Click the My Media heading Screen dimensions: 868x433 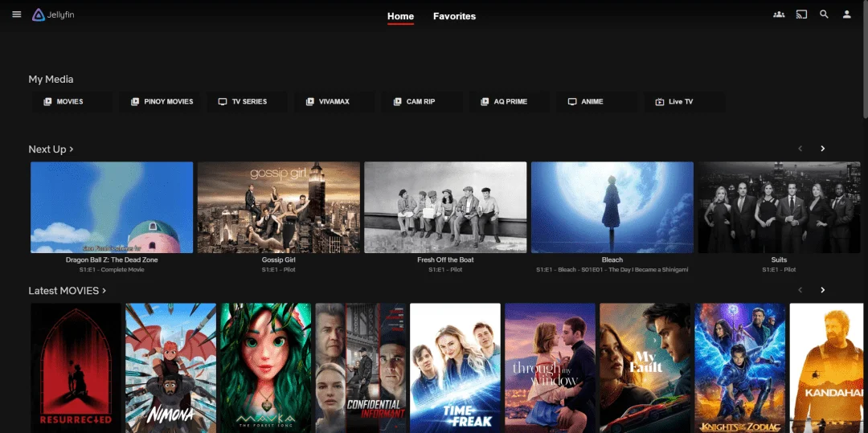tap(51, 80)
